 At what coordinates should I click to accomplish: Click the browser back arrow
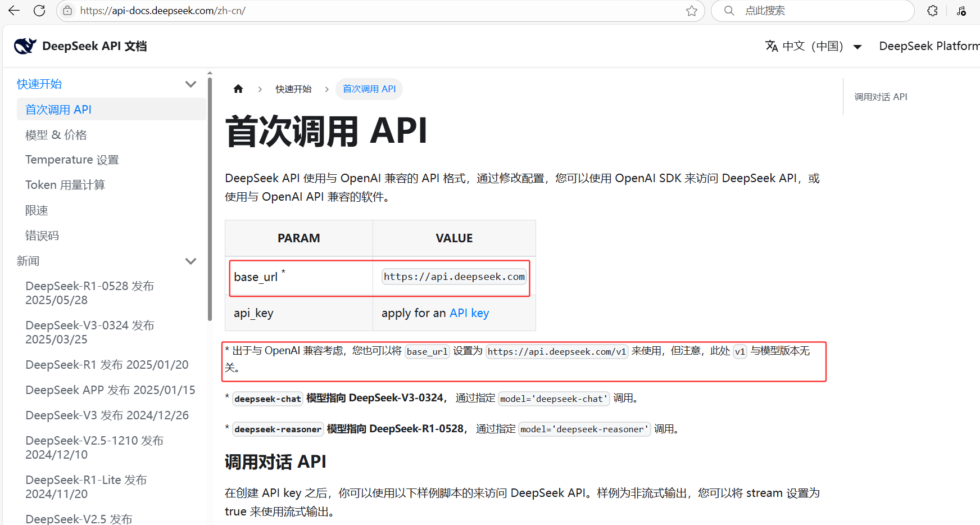click(14, 11)
